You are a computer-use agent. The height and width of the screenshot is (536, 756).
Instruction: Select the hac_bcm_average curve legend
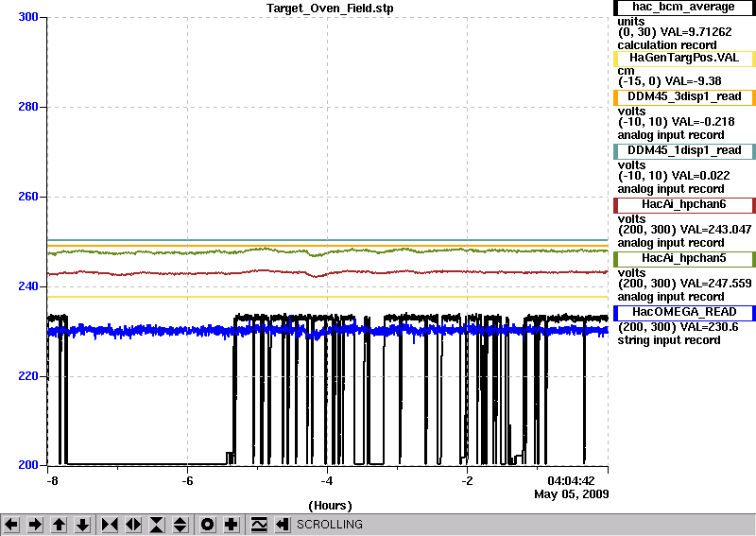click(684, 8)
